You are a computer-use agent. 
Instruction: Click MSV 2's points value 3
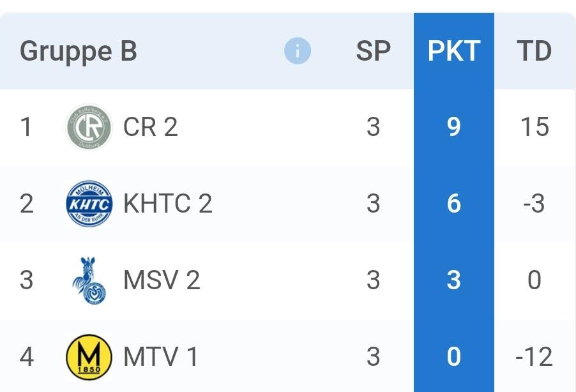pyautogui.click(x=453, y=280)
